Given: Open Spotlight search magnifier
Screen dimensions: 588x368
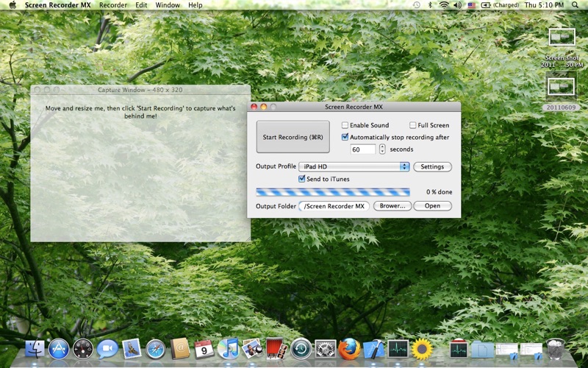Looking at the screenshot, I should (x=575, y=5).
